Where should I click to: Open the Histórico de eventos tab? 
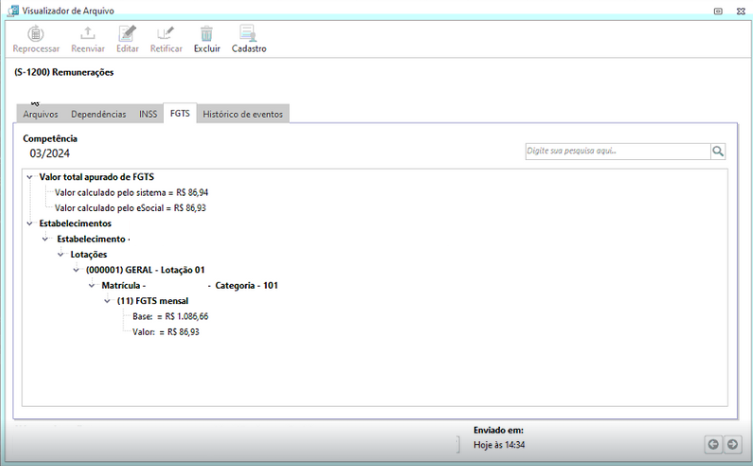pyautogui.click(x=243, y=114)
